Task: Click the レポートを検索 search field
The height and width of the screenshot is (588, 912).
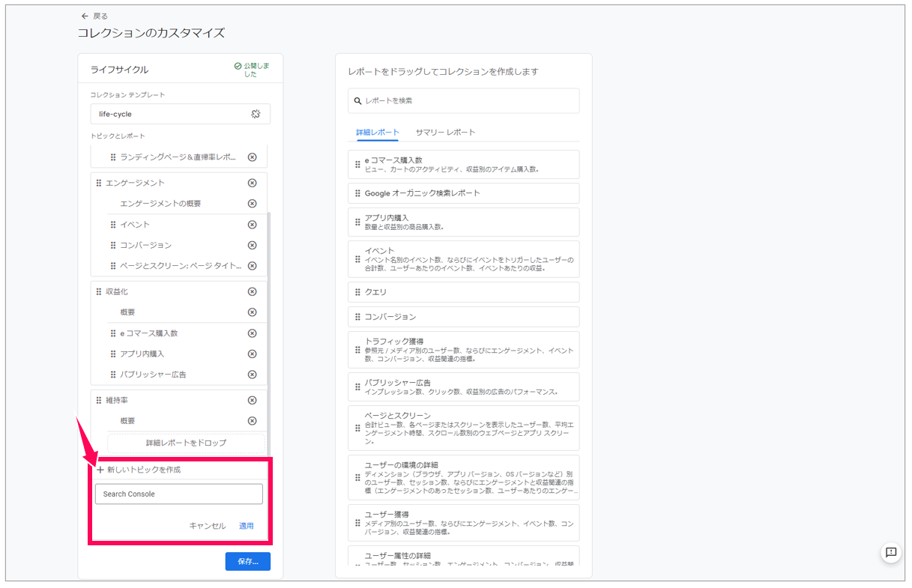Action: coord(464,100)
